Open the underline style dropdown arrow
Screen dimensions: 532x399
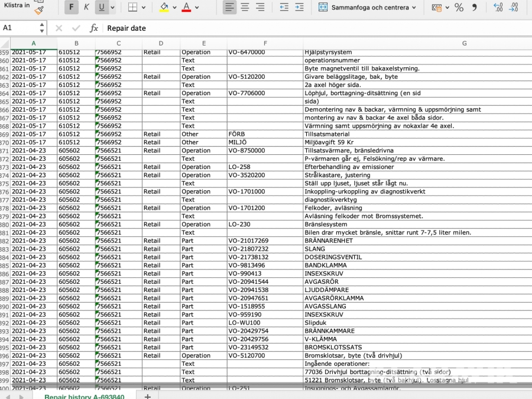[x=113, y=8]
